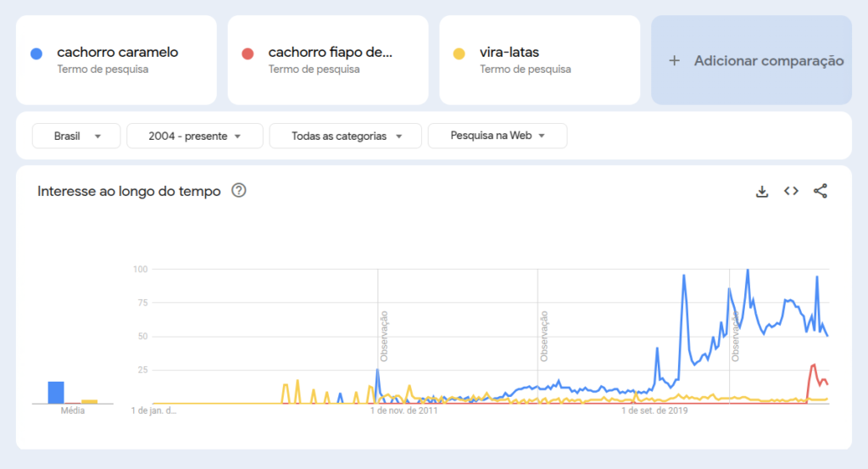Click the blue average bar under Média
This screenshot has width=868, height=469.
coord(56,393)
